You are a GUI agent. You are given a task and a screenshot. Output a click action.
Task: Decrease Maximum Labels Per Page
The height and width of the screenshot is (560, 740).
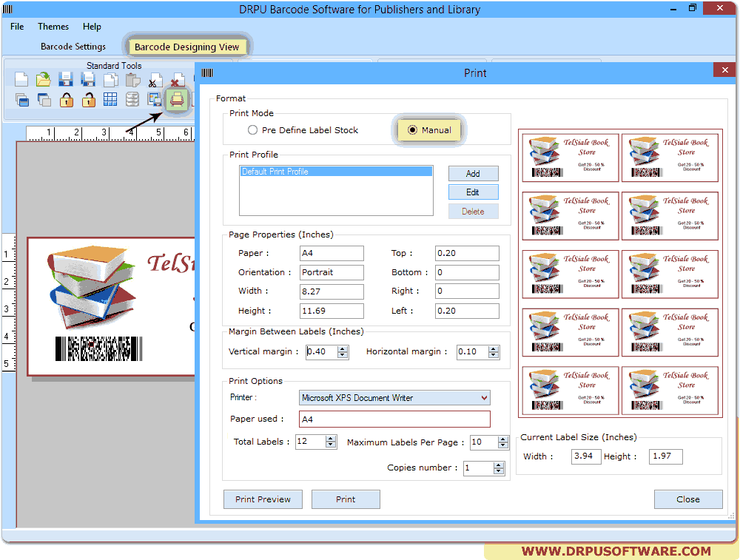pos(503,445)
